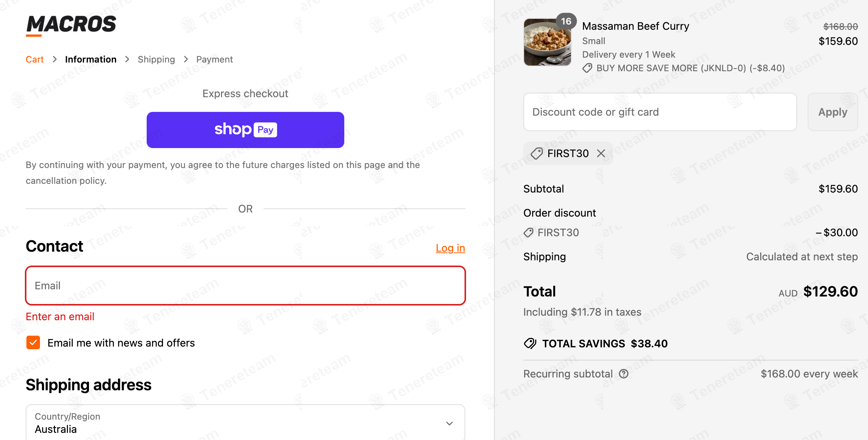Click the BUY MORE SAVE MORE tag icon
The width and height of the screenshot is (868, 440).
tap(587, 68)
